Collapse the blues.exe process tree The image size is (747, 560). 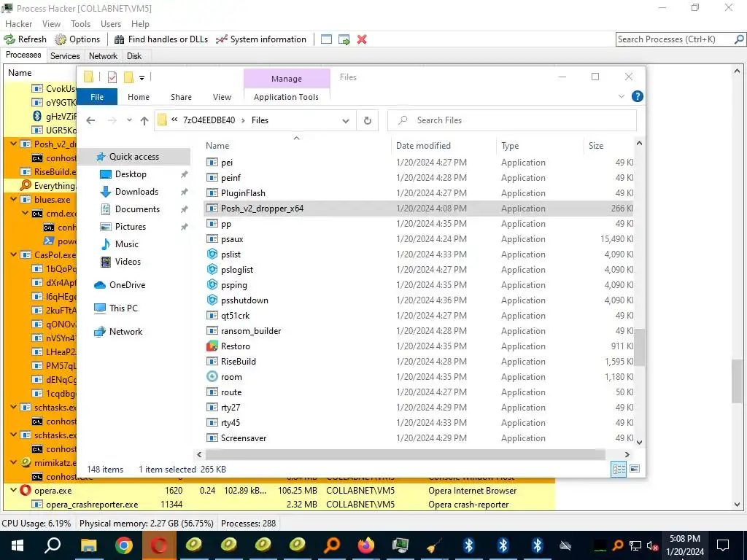pos(13,200)
